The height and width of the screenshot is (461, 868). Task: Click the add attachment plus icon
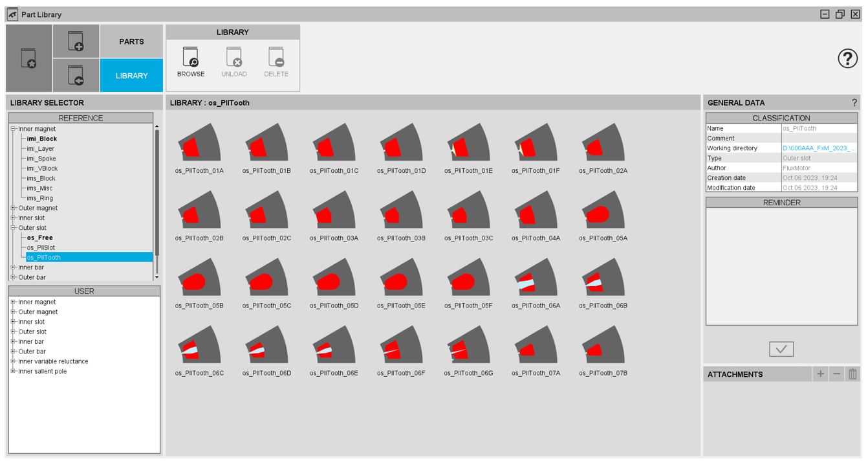tap(821, 374)
